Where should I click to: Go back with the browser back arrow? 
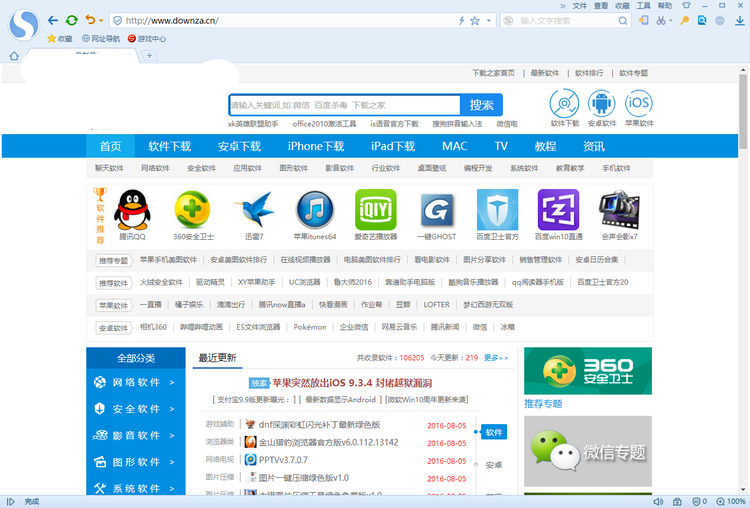click(x=53, y=21)
